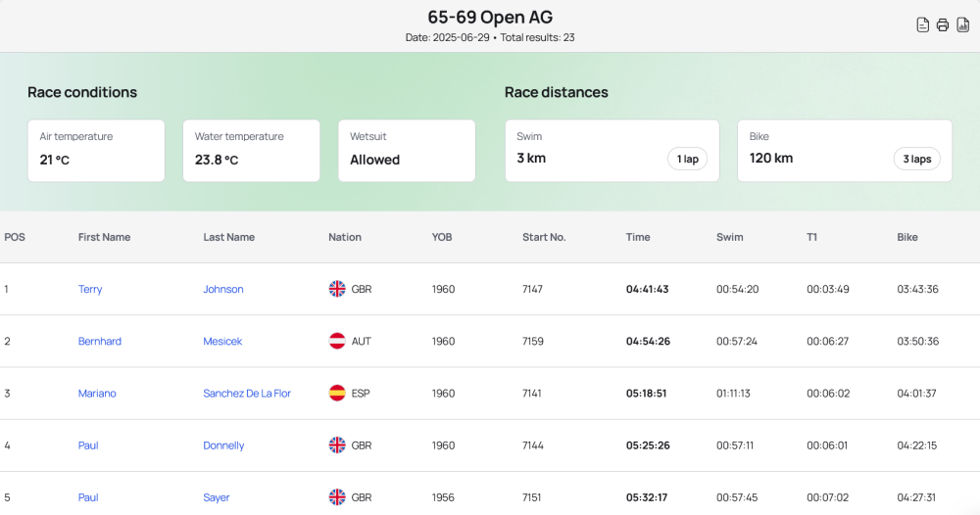980x515 pixels.
Task: Sort by the POS column header
Action: 15,237
